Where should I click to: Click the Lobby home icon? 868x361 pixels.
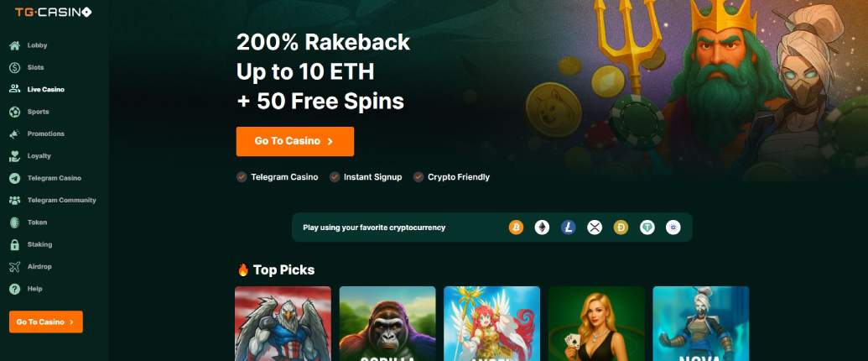click(15, 45)
